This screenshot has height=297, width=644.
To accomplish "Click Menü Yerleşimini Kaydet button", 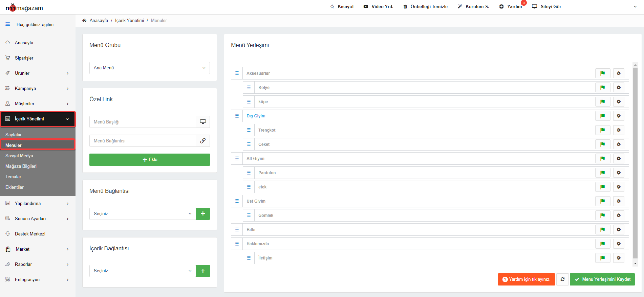I will coord(602,279).
